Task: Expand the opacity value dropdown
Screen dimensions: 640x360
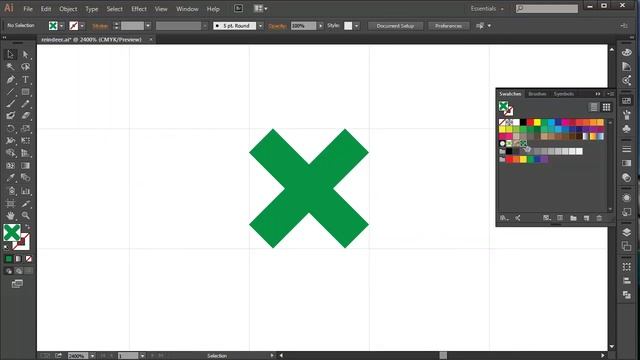Action: [320, 26]
